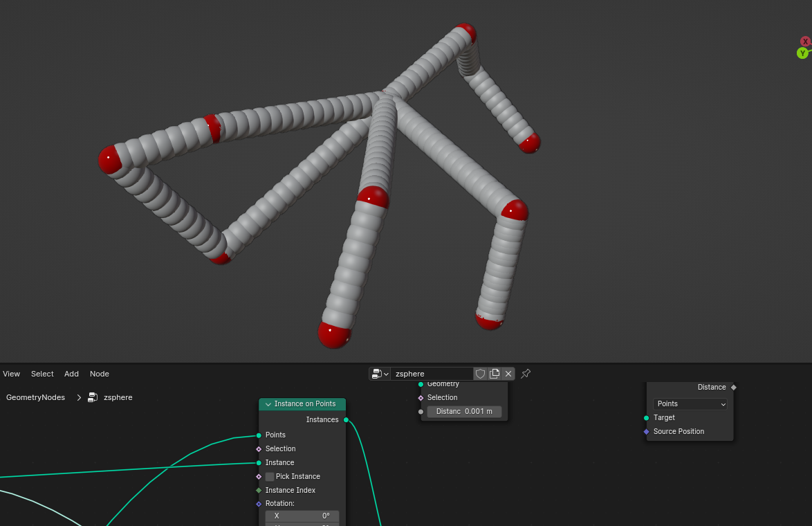This screenshot has width=812, height=526.
Task: Click the node group icon in breadcrumb
Action: 93,397
